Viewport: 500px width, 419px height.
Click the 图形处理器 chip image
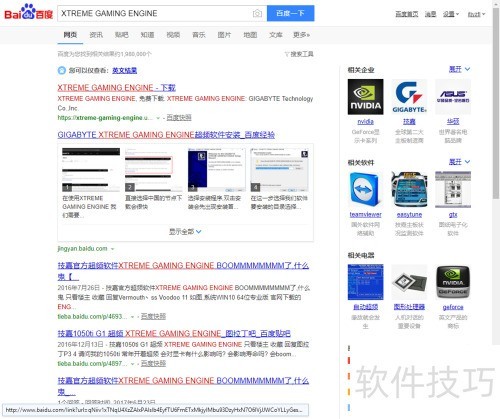[409, 282]
